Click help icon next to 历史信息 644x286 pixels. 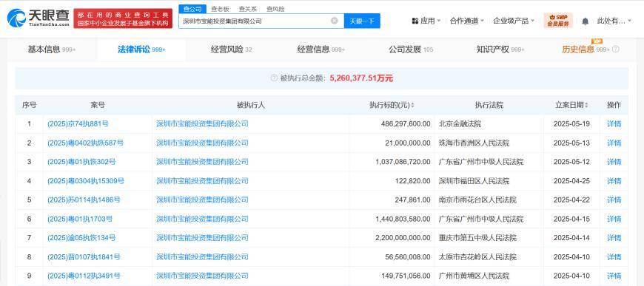click(x=616, y=50)
